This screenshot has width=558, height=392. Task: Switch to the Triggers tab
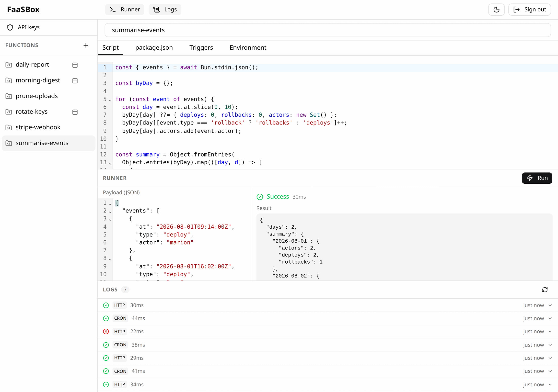click(201, 48)
